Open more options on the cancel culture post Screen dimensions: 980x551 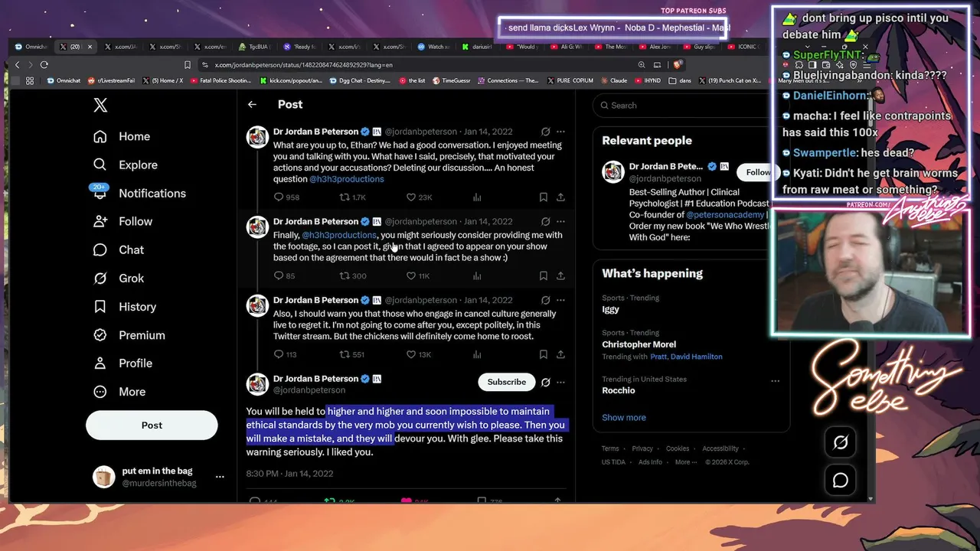(x=560, y=300)
